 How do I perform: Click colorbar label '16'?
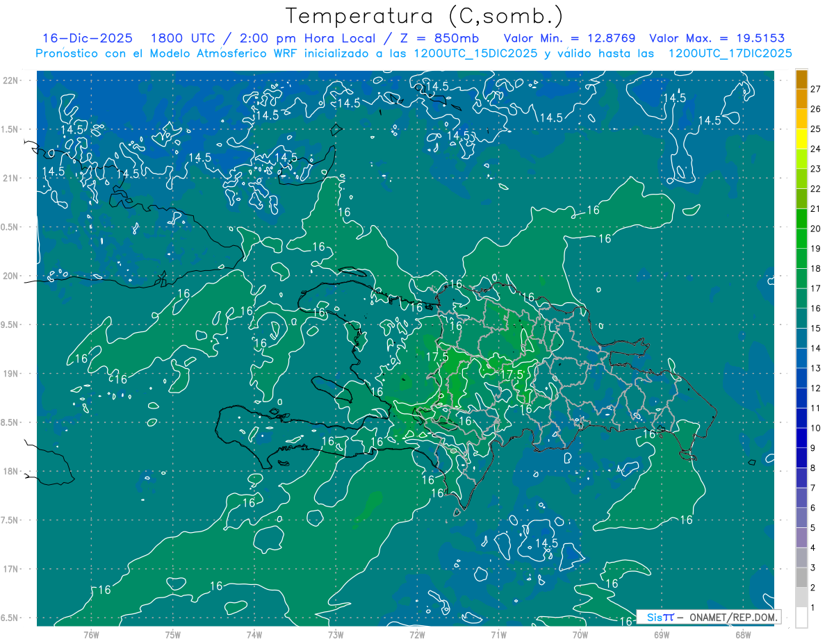(816, 308)
